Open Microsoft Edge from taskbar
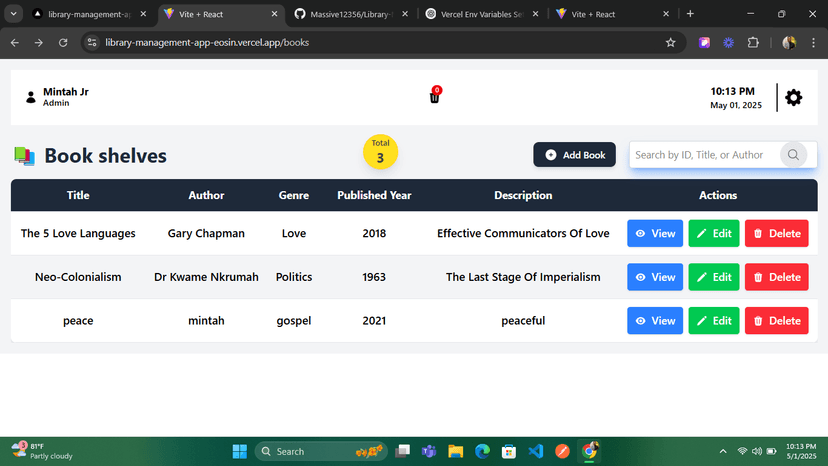The height and width of the screenshot is (466, 828). click(x=482, y=451)
